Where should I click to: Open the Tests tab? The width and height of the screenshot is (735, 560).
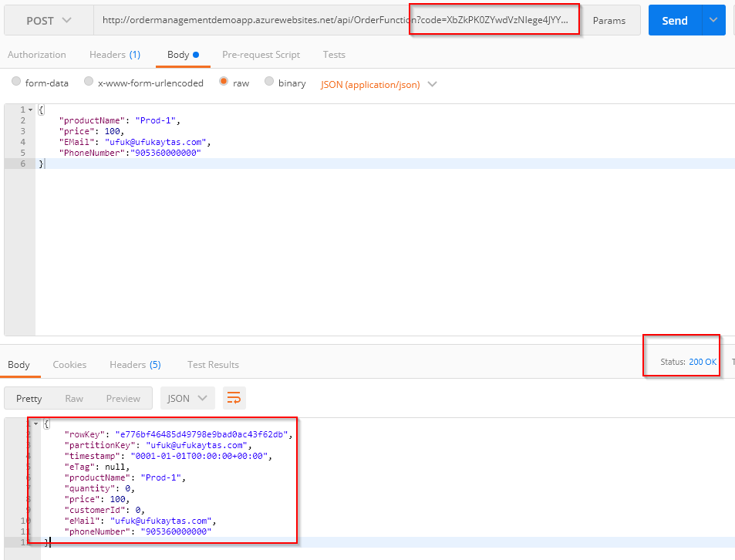[334, 55]
